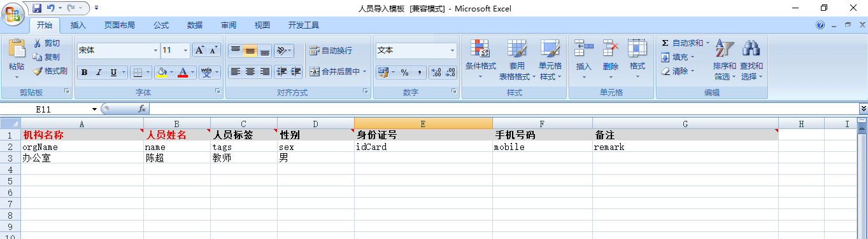Viewport: 868px width, 239px height.
Task: Copy selection with 复制
Action: (x=47, y=57)
